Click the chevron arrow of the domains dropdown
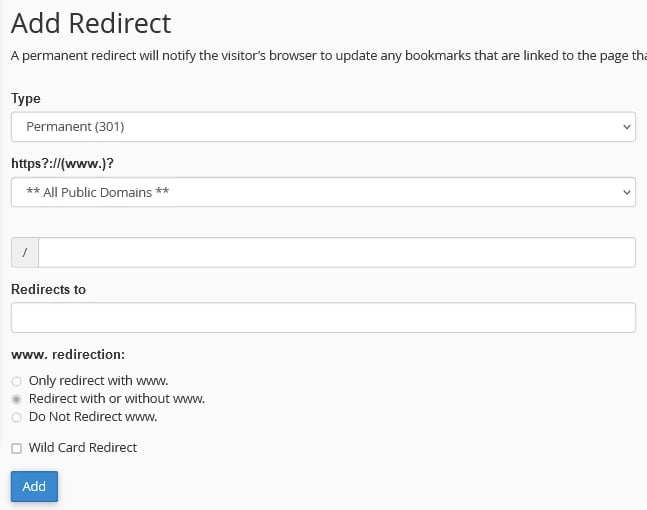 pos(626,192)
